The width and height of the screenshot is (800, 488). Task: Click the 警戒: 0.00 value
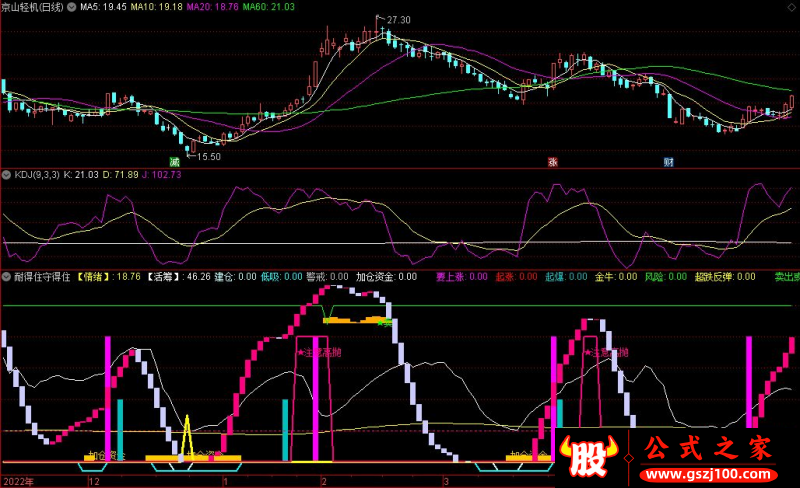click(x=327, y=277)
